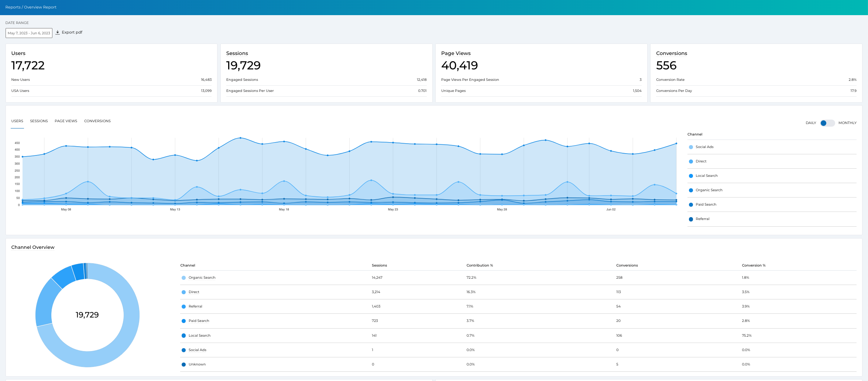Click the Export pdf download icon
Screen dimensions: 868x381
pos(58,32)
